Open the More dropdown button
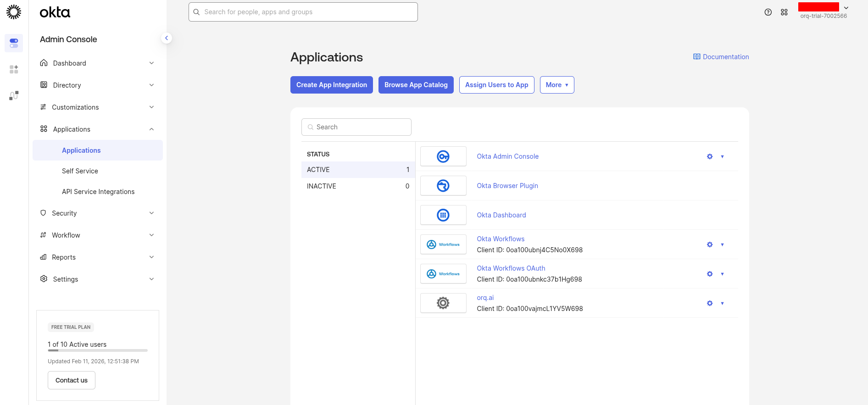868x405 pixels. tap(557, 85)
